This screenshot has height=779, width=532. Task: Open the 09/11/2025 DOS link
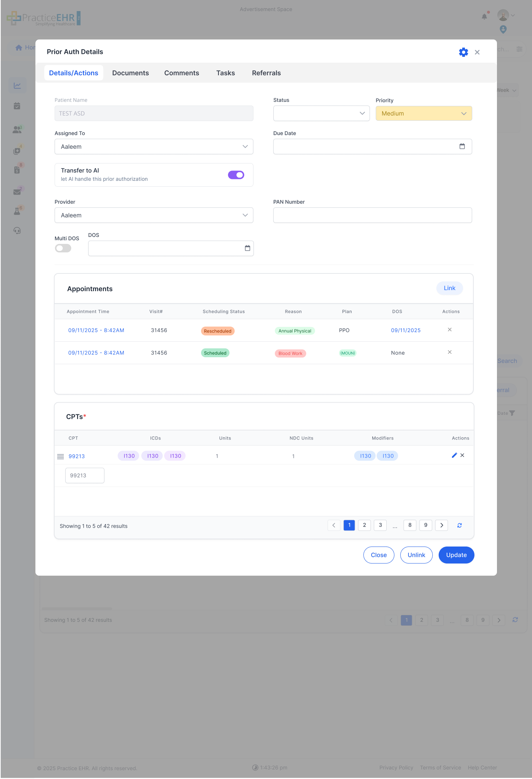(x=405, y=330)
